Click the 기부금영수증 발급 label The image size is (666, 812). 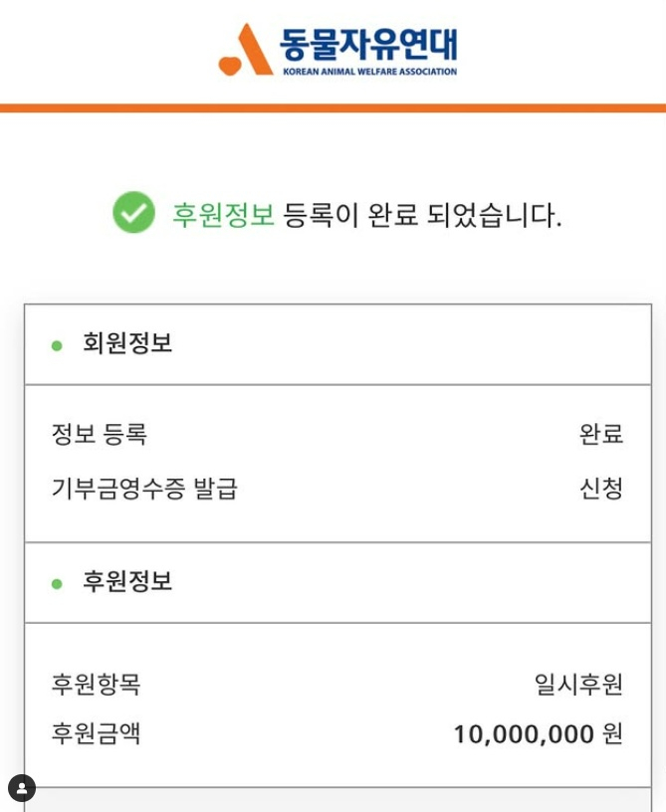(144, 489)
